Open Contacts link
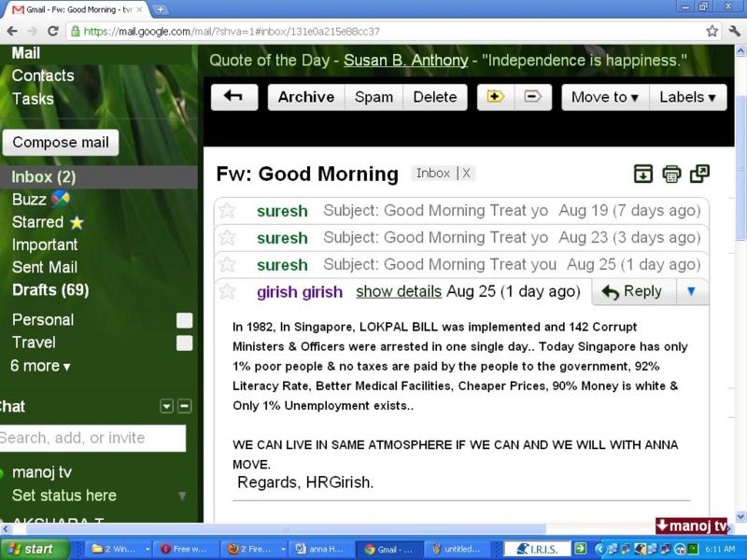Viewport: 747px width, 560px height. tap(43, 76)
